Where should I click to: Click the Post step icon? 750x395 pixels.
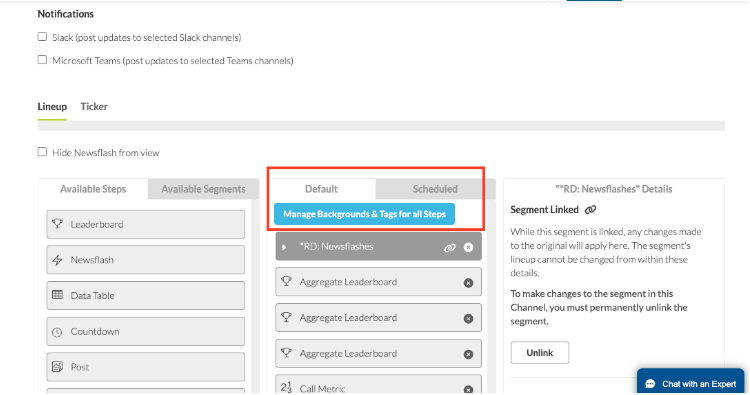(x=57, y=367)
